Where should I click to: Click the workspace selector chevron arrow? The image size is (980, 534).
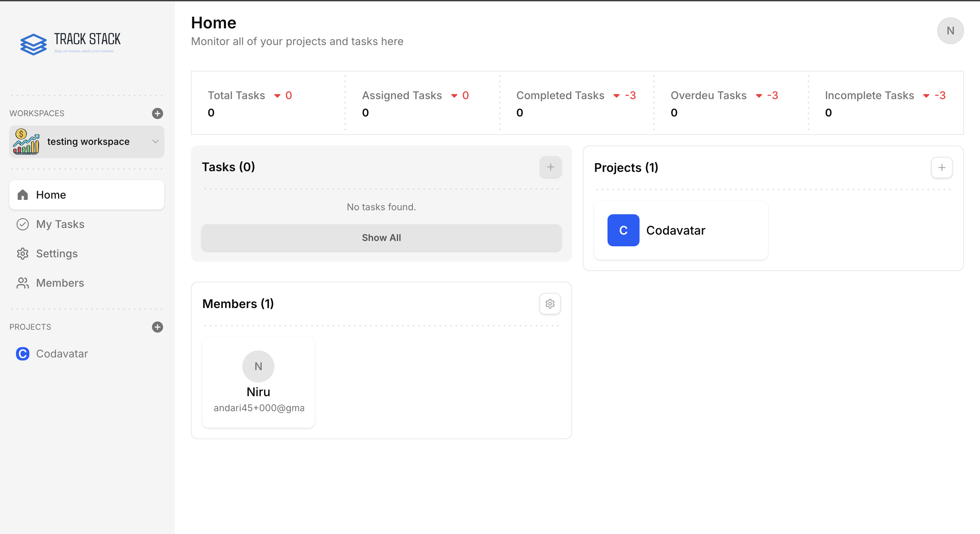[x=155, y=142]
